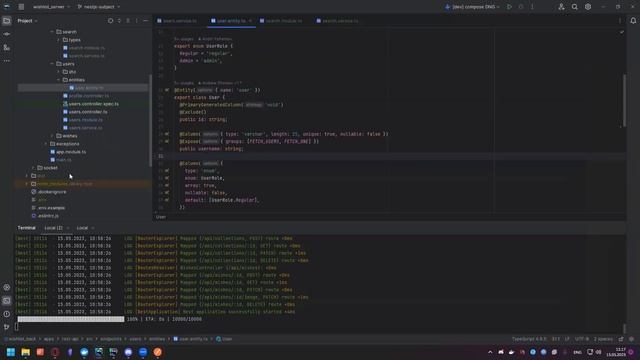Click Select Opened File target icon
The image size is (640, 360).
pos(110,21)
